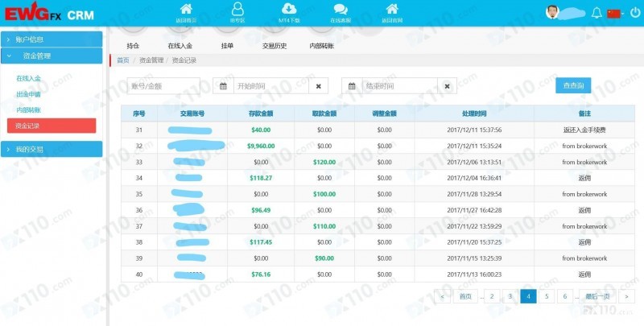Click the $120.00 withdrawal amount
The height and width of the screenshot is (326, 644).
pos(324,162)
